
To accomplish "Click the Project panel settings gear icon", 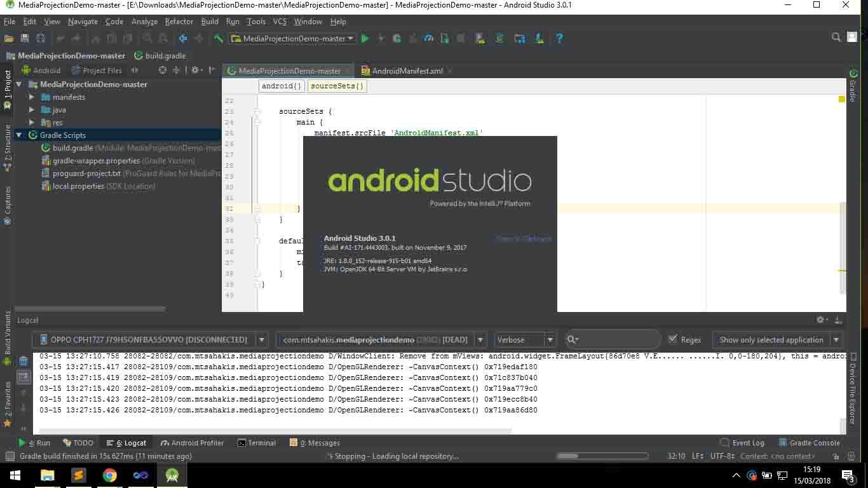I will 195,71.
